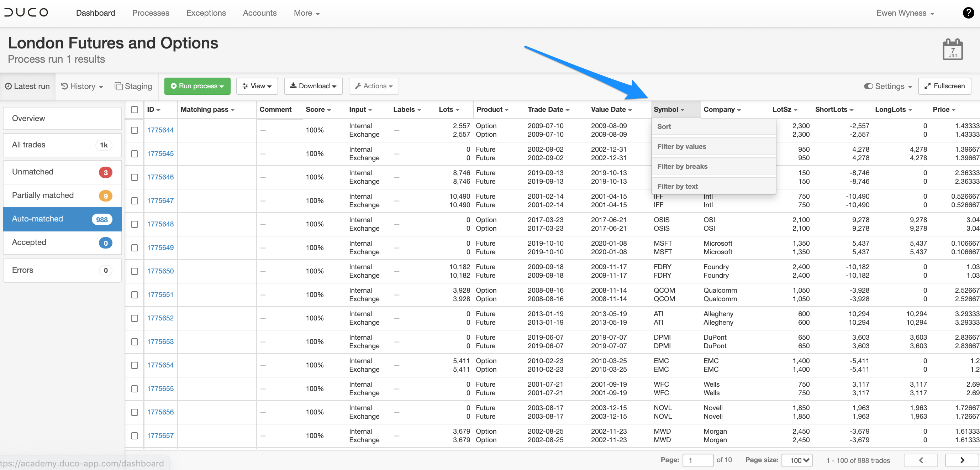Open the Download dropdown
Viewport: 980px width, 470px height.
click(313, 86)
